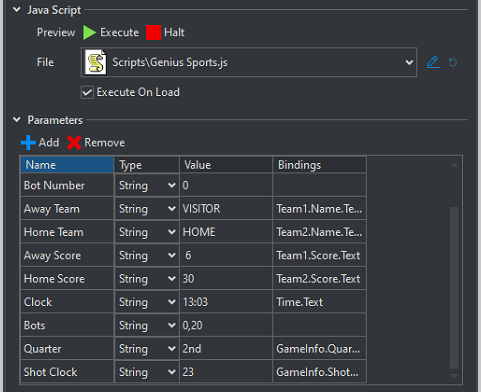Click the reload script refresh icon
This screenshot has height=392, width=481.
point(453,62)
